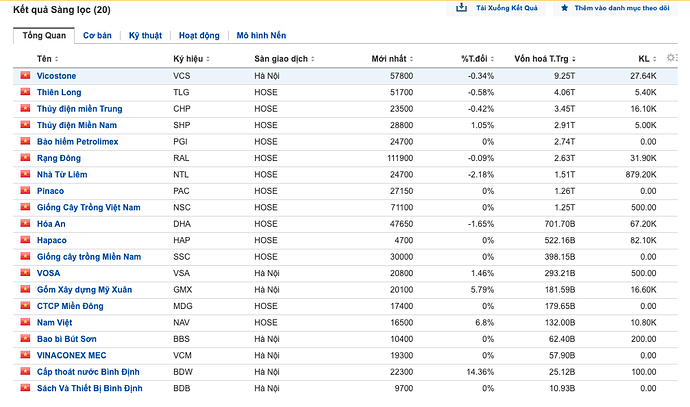Sort by Vốn hoá T.Trg column
690x407 pixels.
point(545,59)
